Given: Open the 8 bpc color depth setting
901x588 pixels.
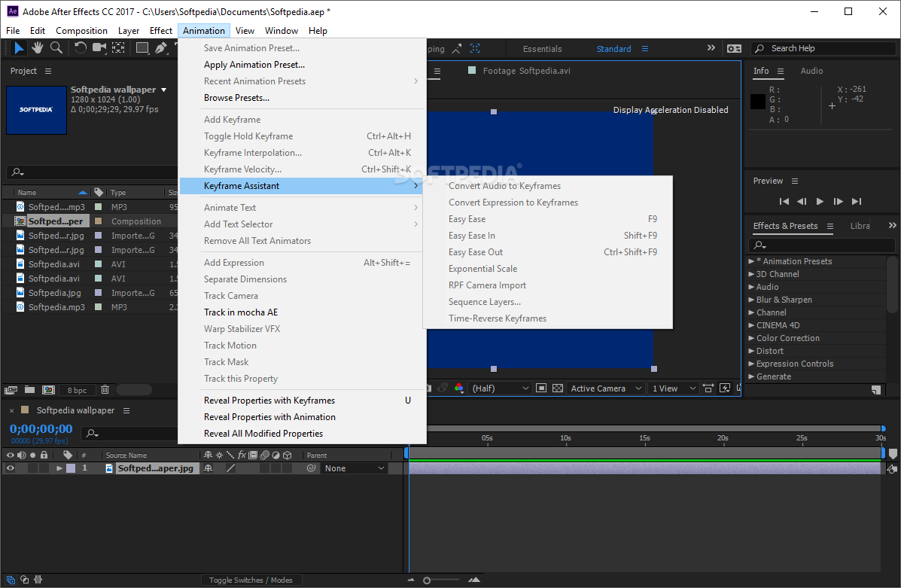Looking at the screenshot, I should (x=77, y=390).
